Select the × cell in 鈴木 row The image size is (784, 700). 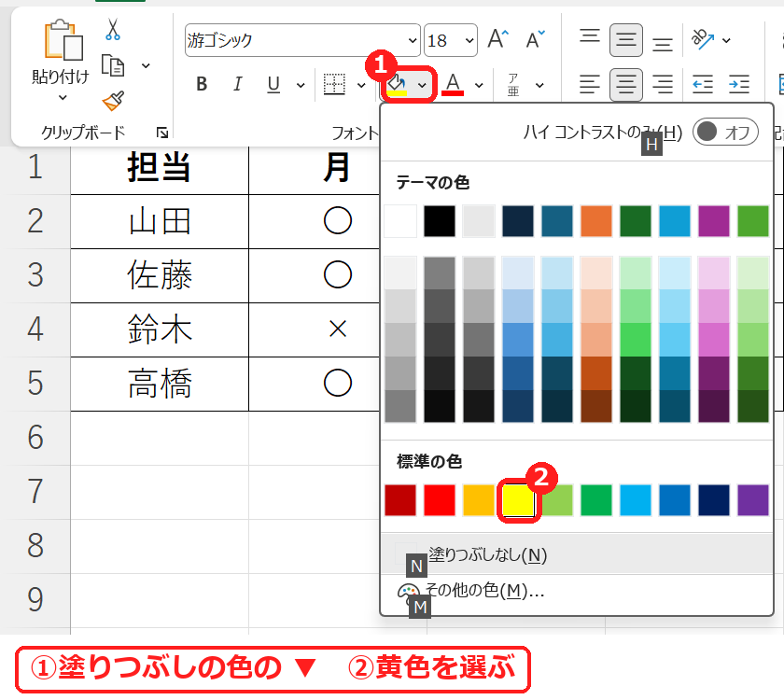coord(314,329)
